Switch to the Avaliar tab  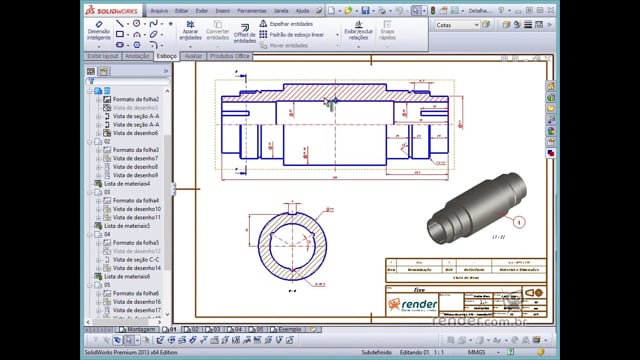[193, 56]
